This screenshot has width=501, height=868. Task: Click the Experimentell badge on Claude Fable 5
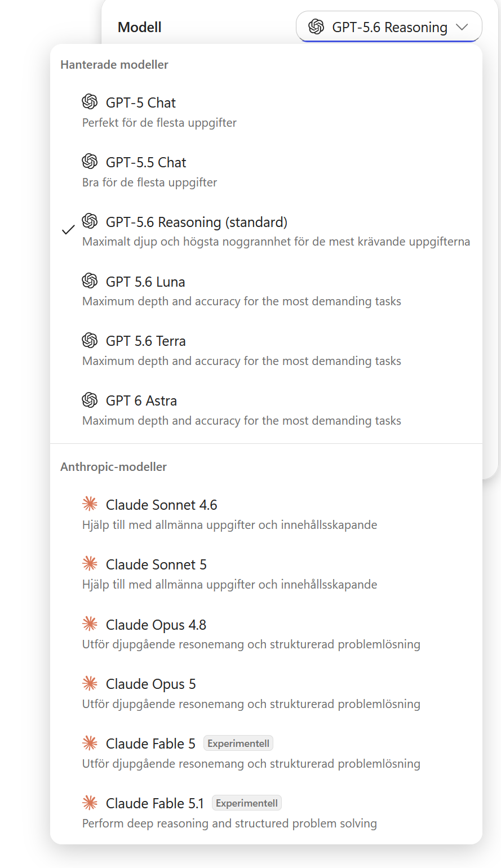[x=238, y=744]
